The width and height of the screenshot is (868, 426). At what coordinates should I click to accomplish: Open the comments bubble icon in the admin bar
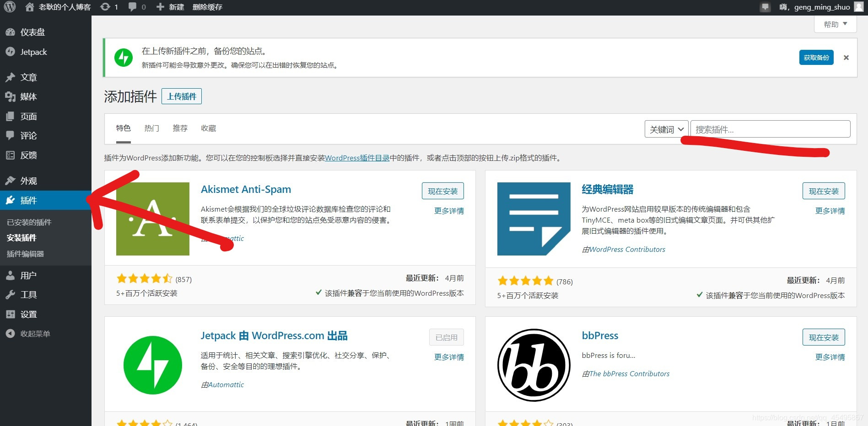coord(133,7)
